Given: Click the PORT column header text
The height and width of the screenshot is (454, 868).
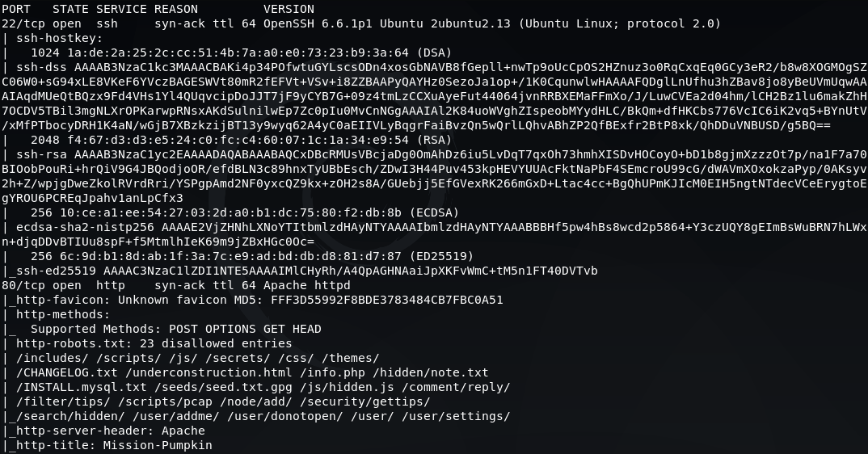Looking at the screenshot, I should 16,9.
